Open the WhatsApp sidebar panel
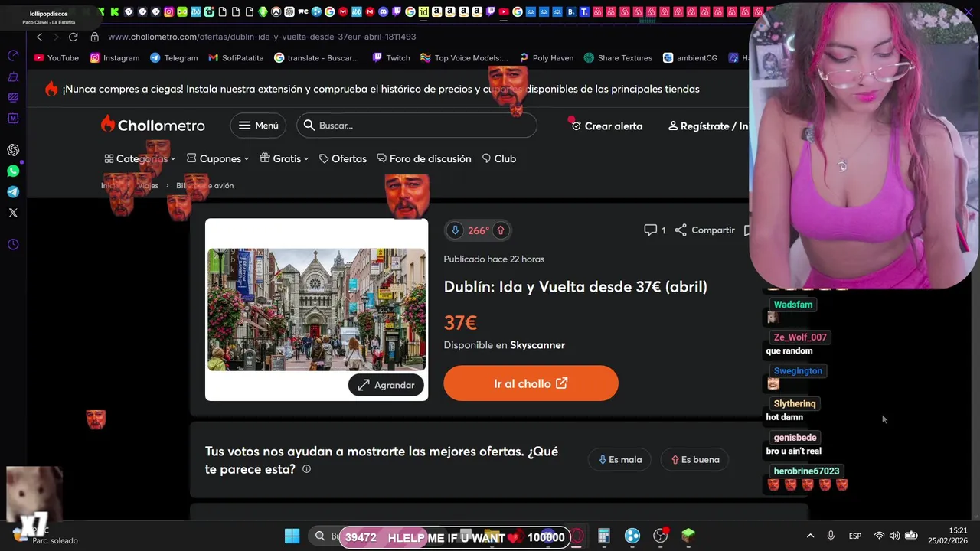980x551 pixels. [13, 171]
